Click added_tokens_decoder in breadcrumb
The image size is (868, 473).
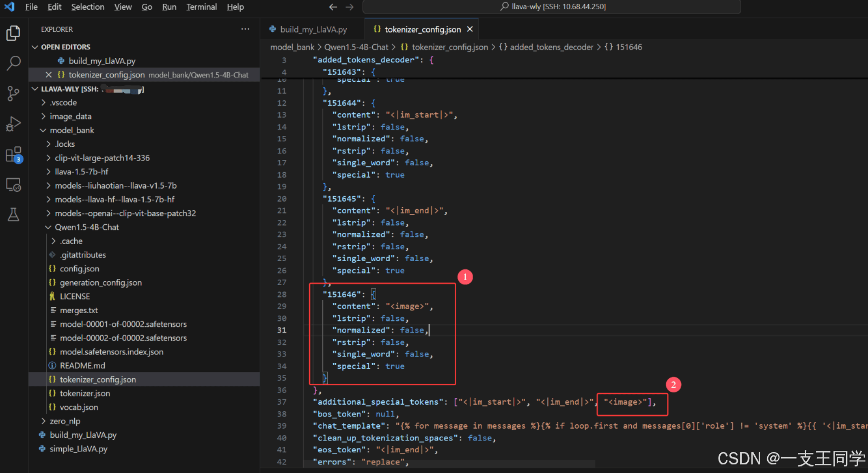[x=552, y=47]
